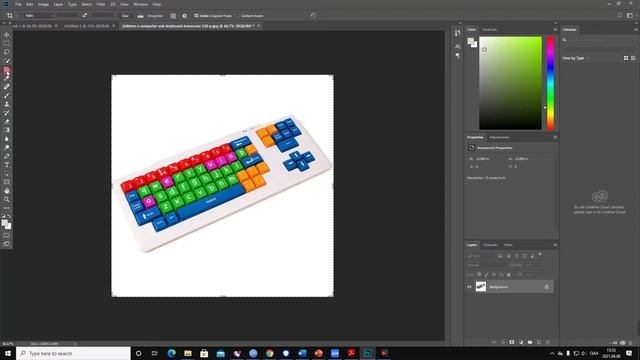The height and width of the screenshot is (360, 640).
Task: Select the Move tool
Action: (7, 35)
